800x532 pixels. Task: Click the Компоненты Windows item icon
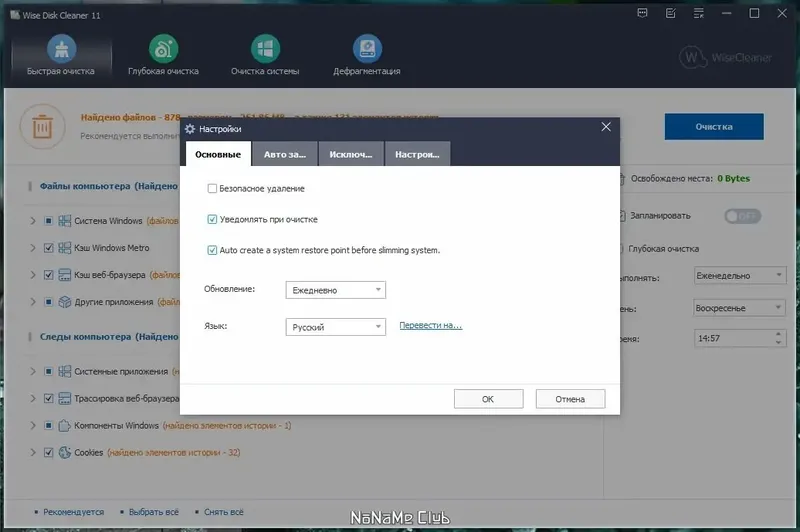click(x=64, y=425)
